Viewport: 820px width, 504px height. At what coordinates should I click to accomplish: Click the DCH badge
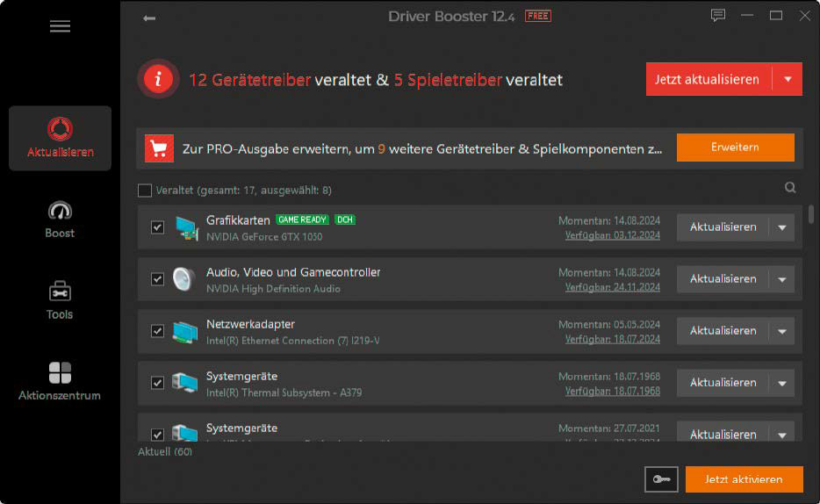[x=345, y=220]
